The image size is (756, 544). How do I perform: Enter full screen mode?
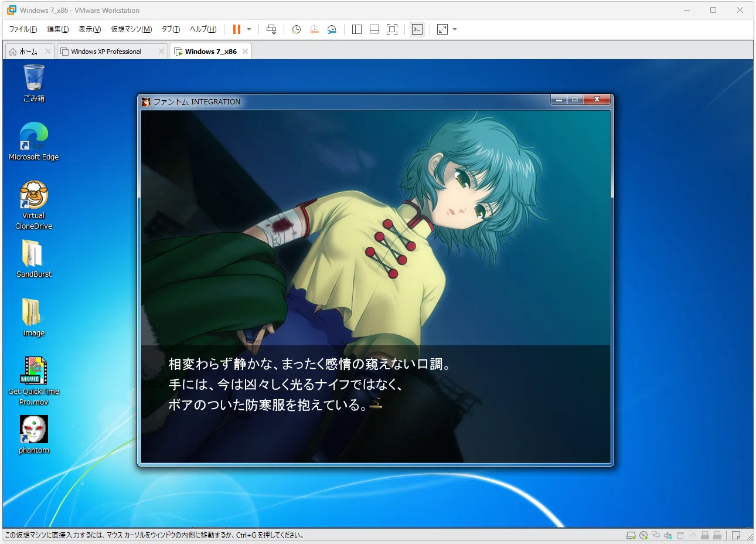coord(392,29)
